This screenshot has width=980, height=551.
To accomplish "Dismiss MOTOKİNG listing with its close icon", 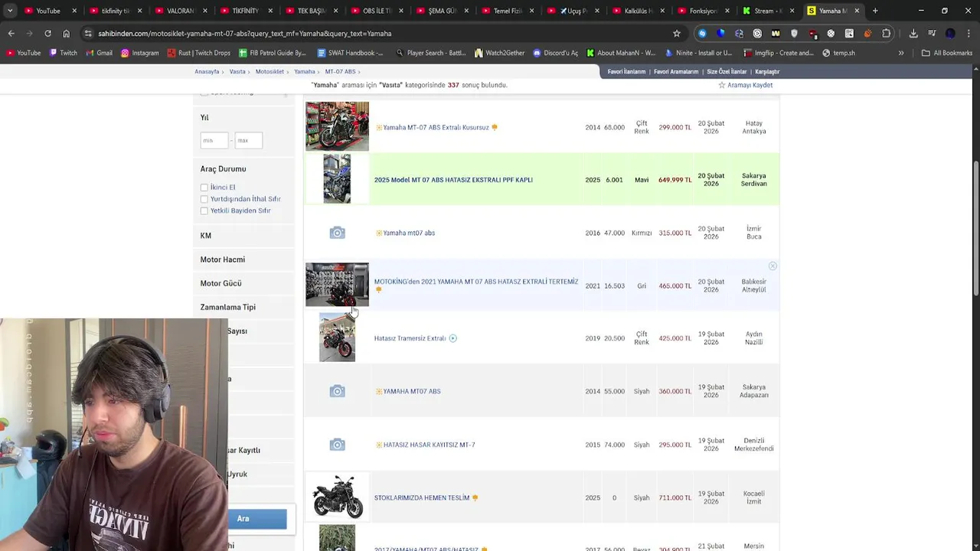I will [773, 266].
